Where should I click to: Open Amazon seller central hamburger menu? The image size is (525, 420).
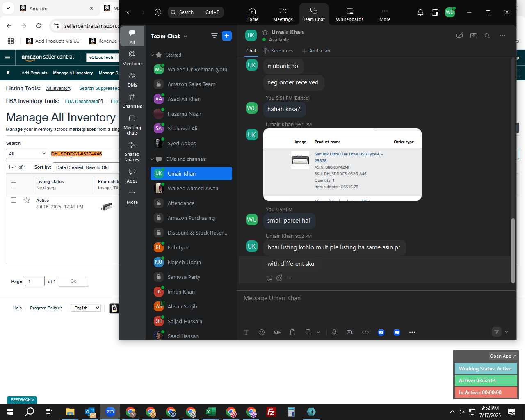[8, 57]
